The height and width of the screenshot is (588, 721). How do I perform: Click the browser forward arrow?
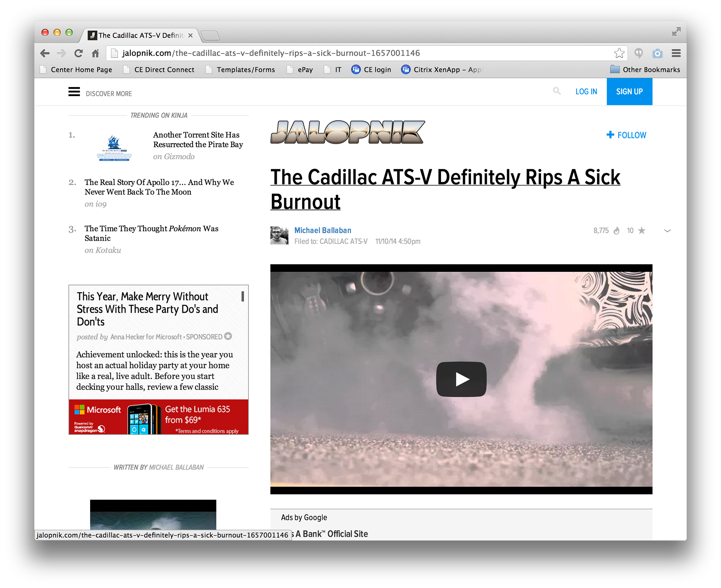click(61, 53)
